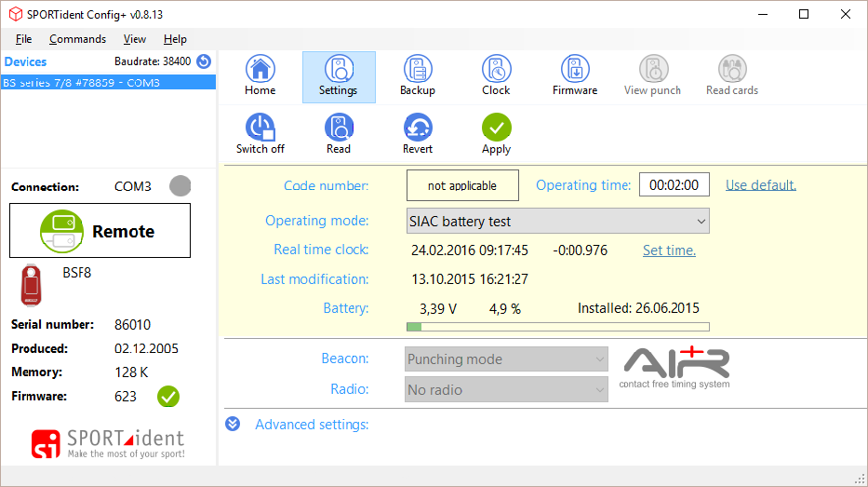Image resolution: width=868 pixels, height=487 pixels.
Task: Click the clock offset -0:00.976
Action: coord(581,250)
